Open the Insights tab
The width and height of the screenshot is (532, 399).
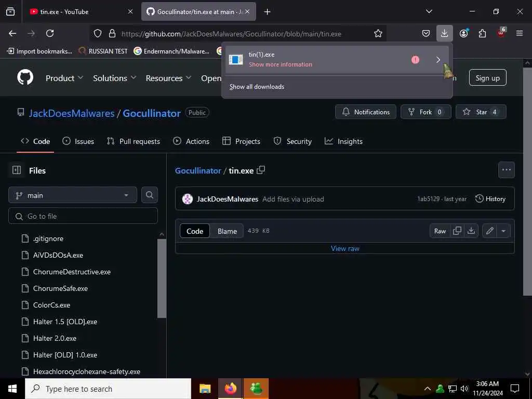[x=344, y=141]
